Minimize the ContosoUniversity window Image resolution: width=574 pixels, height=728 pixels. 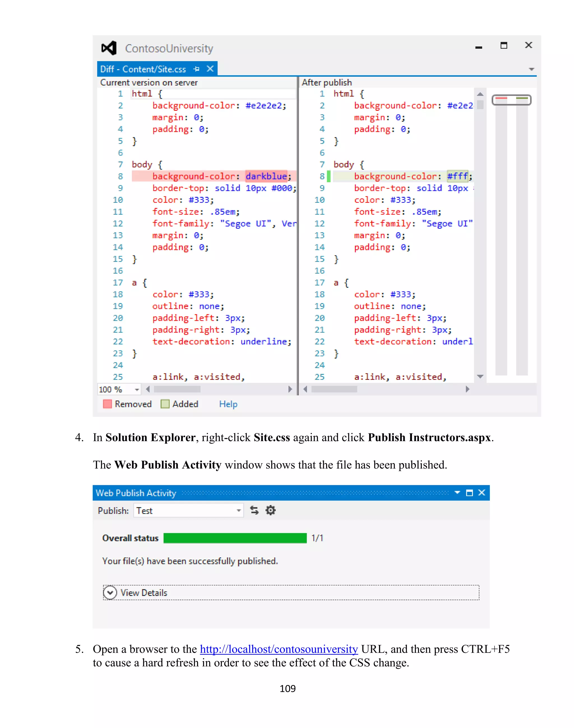point(478,47)
